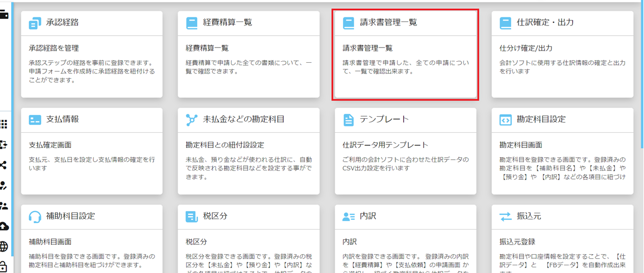The width and height of the screenshot is (644, 273).
Task: Open the 内訳 card
Action: (405, 240)
